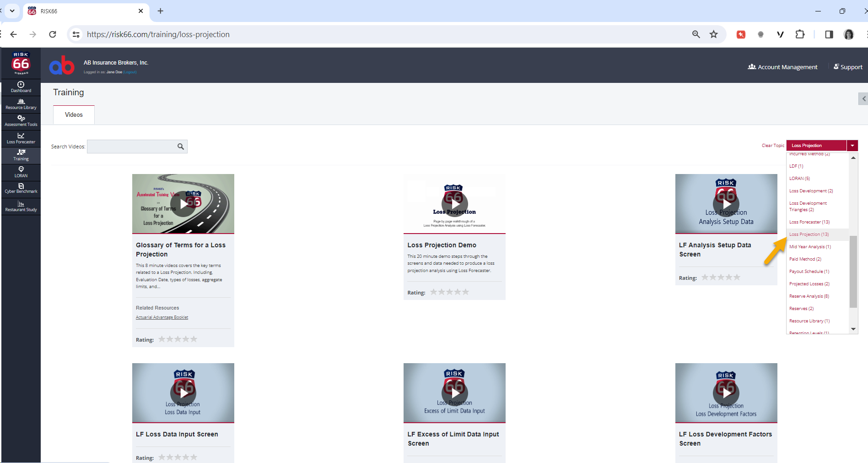Play the LF Loss Data Input video

(183, 393)
